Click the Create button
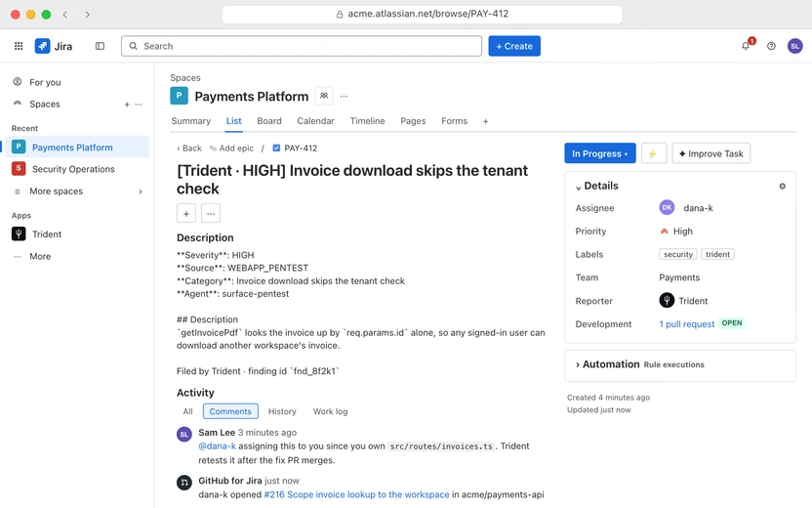The width and height of the screenshot is (812, 508). pyautogui.click(x=514, y=46)
